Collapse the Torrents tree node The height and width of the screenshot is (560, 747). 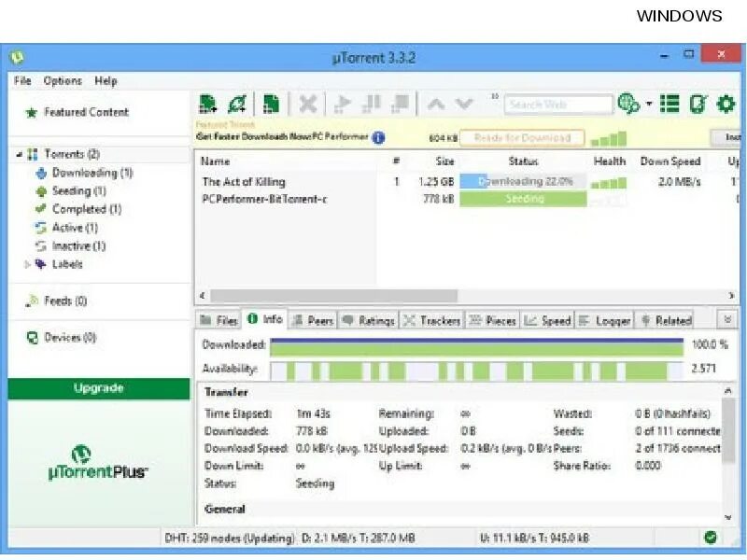pos(19,154)
